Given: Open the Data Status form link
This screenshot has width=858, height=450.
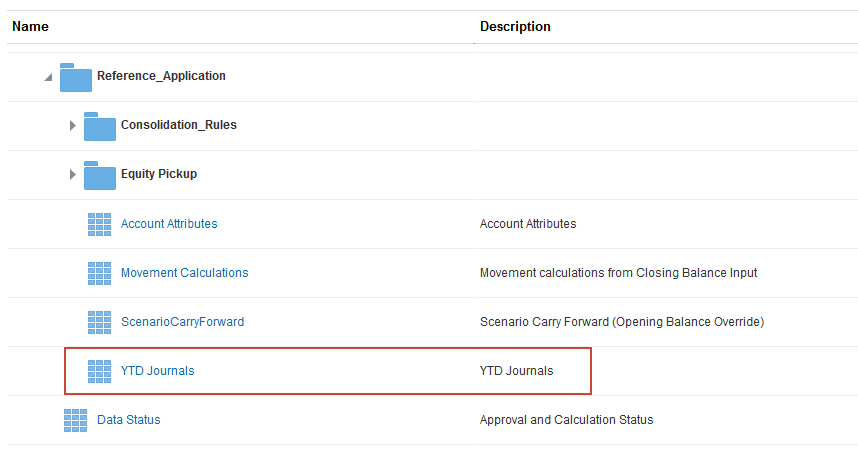Looking at the screenshot, I should 128,420.
